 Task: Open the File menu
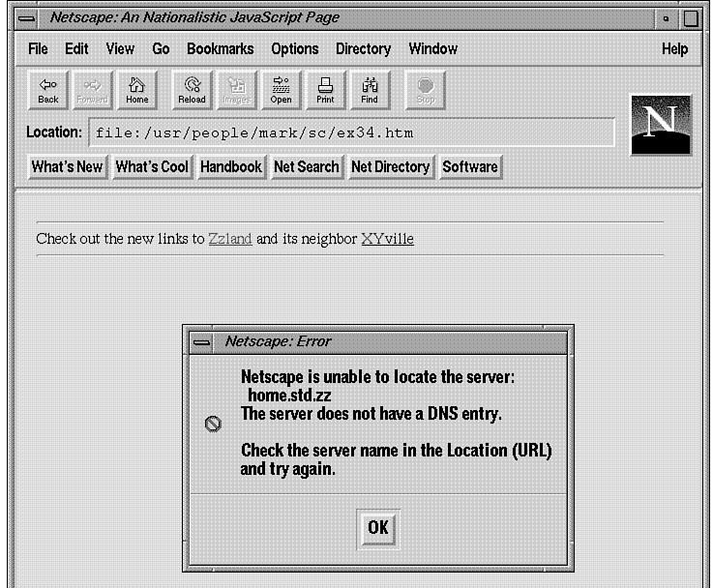click(38, 48)
